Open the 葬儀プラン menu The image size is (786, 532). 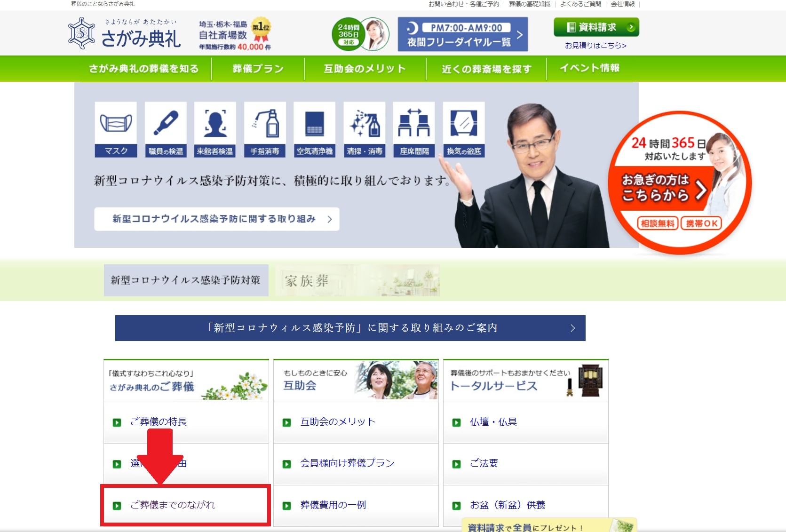click(x=258, y=69)
